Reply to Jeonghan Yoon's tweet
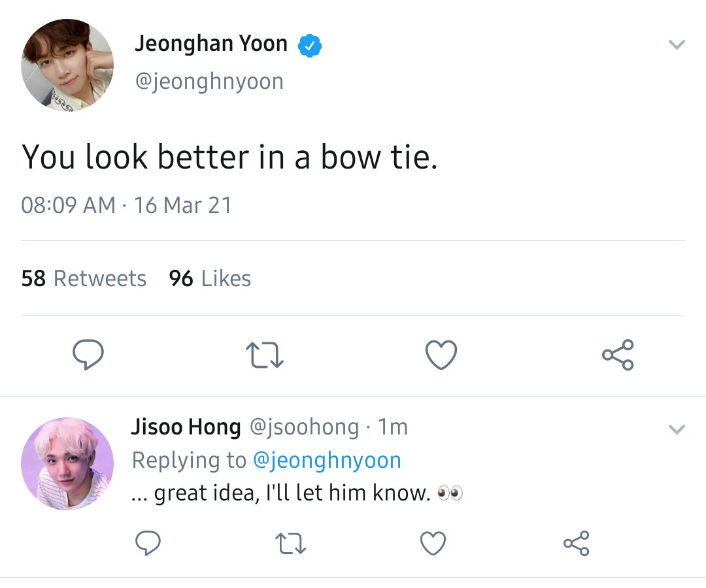 pos(88,355)
